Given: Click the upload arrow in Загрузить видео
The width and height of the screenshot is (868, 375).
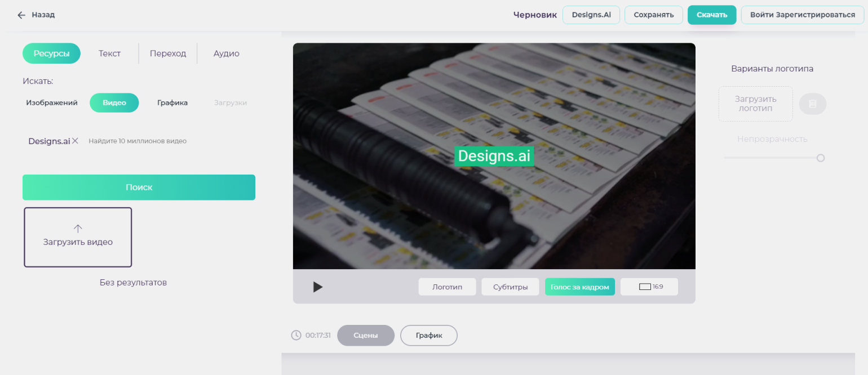Looking at the screenshot, I should [x=78, y=229].
